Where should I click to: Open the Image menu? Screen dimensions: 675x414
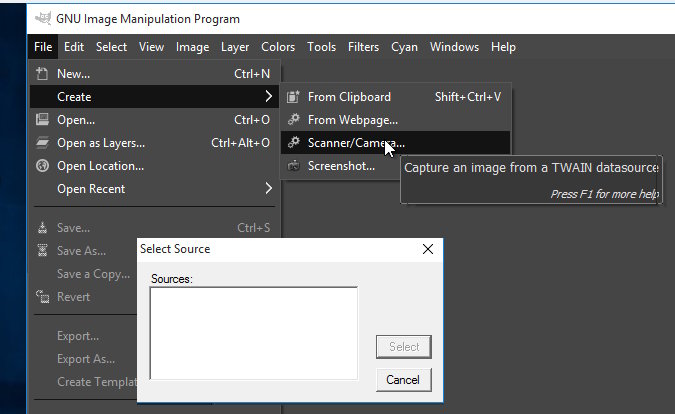coord(192,46)
